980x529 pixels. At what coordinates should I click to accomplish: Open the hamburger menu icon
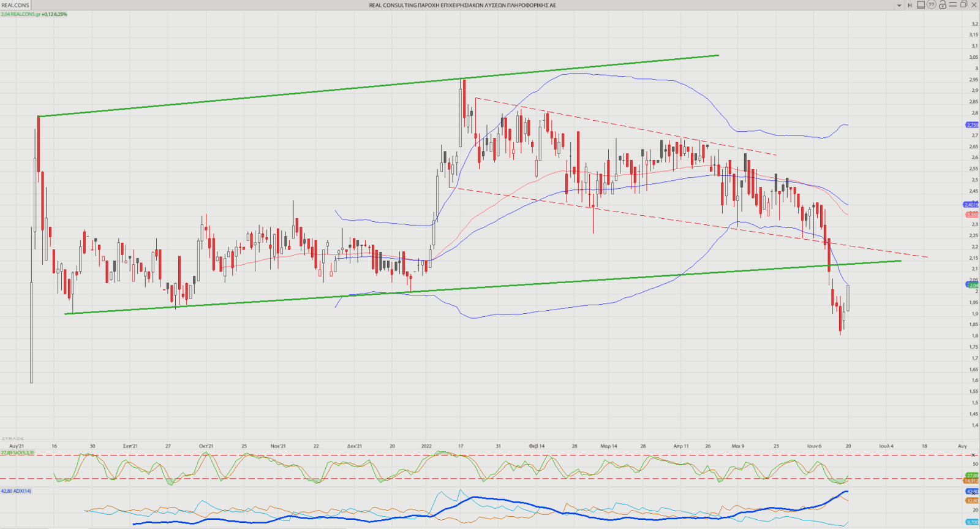(953, 4)
